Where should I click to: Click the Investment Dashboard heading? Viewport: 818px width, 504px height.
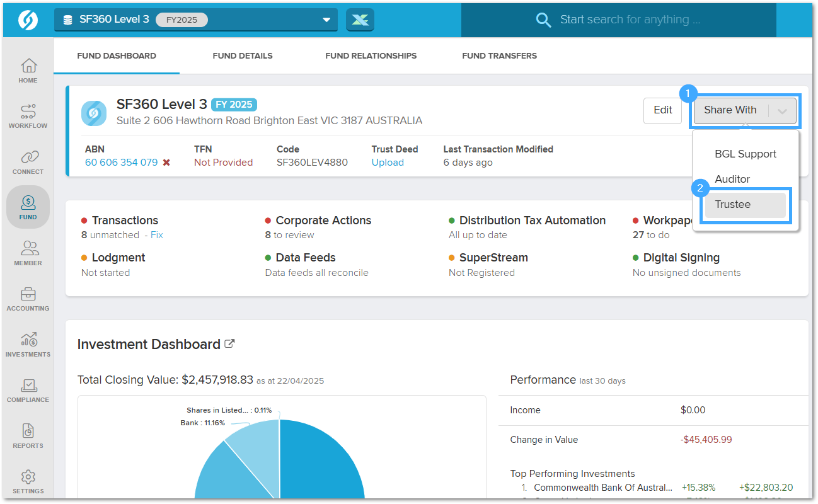pyautogui.click(x=149, y=345)
